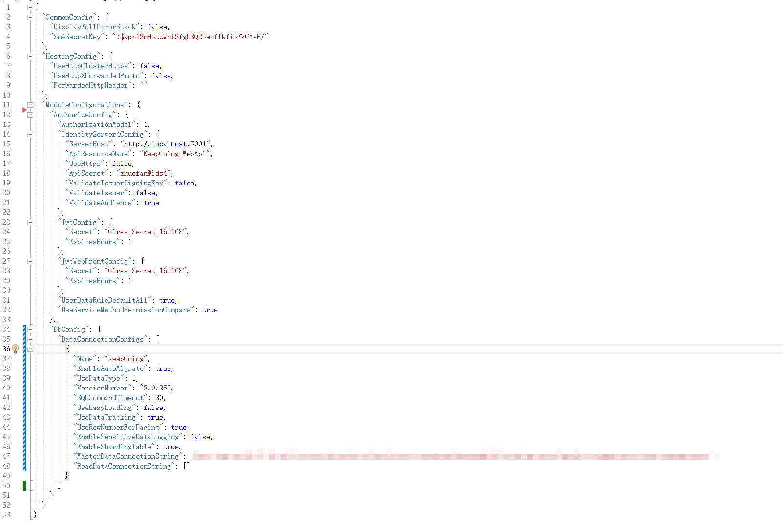
Task: Open the http://localhost:5001 link
Action: 165,144
